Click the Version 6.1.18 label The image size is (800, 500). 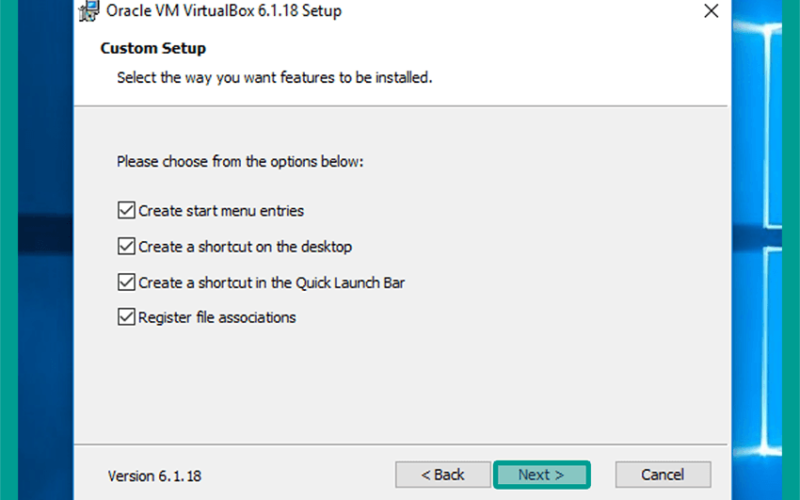(154, 476)
